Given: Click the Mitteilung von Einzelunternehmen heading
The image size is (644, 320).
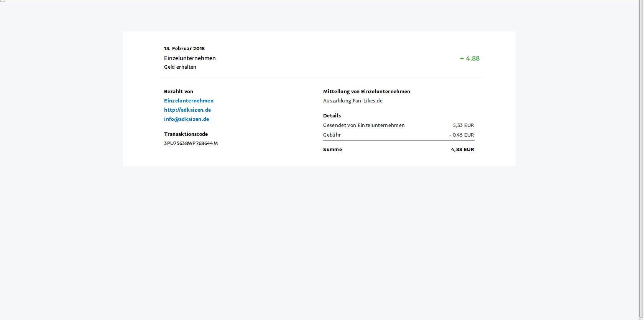Looking at the screenshot, I should (366, 91).
